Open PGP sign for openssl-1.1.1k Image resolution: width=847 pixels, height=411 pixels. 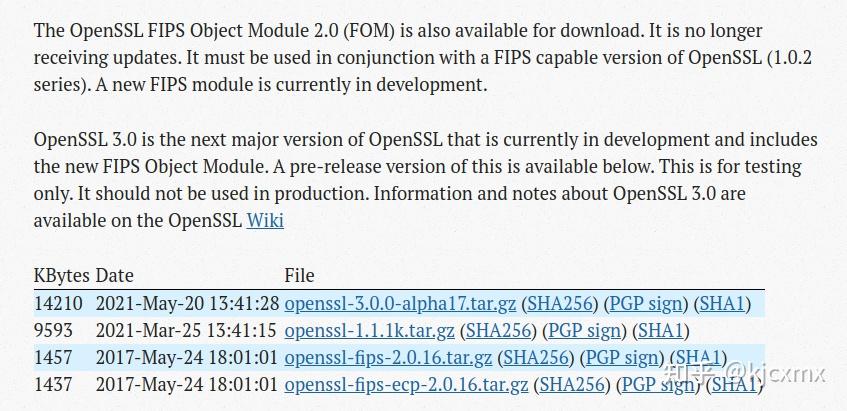pyautogui.click(x=585, y=331)
